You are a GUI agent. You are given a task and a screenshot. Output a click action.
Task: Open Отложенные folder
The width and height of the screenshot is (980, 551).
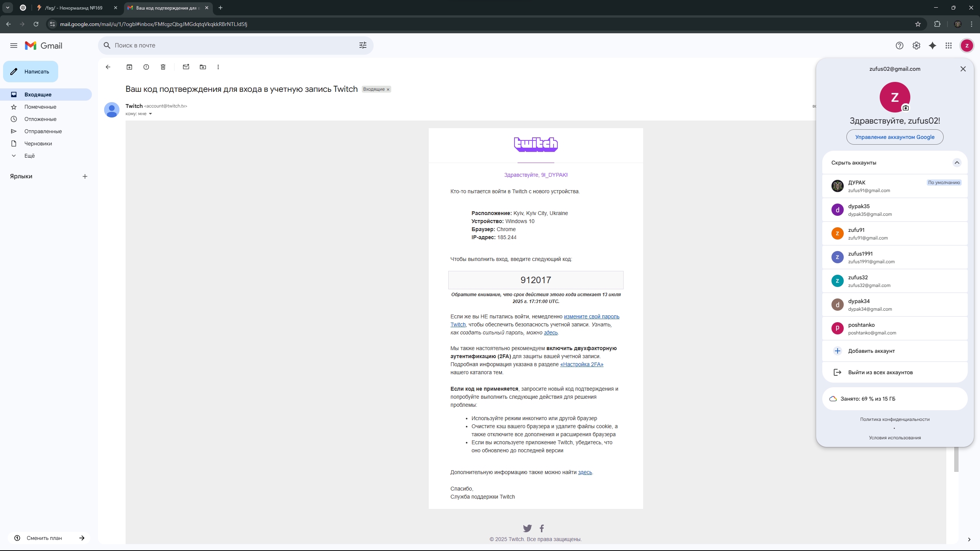pos(46,119)
